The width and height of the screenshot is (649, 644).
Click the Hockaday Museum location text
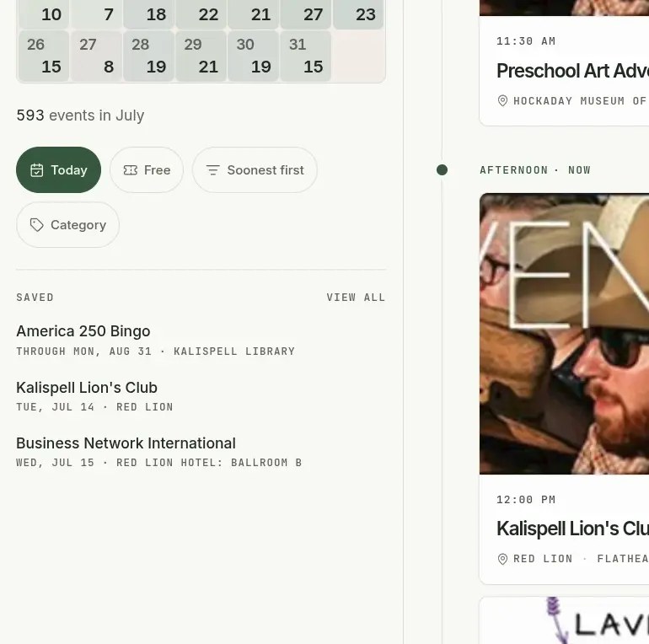pos(581,101)
